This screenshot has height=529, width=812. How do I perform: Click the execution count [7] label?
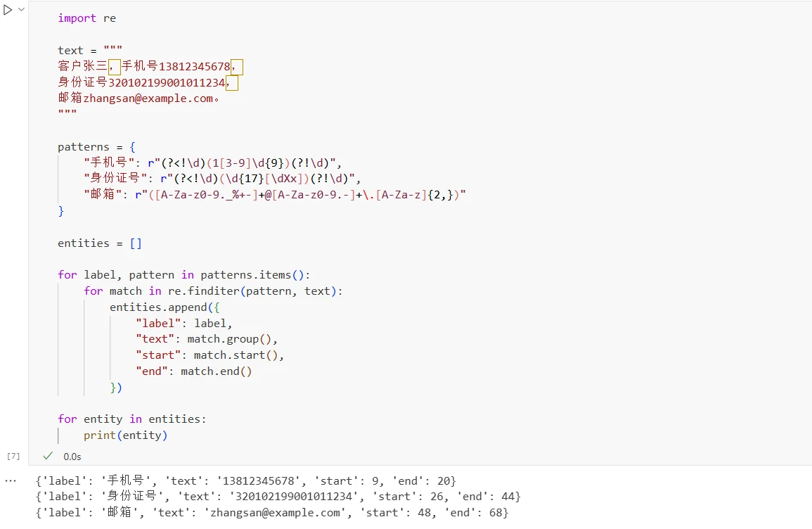click(13, 456)
